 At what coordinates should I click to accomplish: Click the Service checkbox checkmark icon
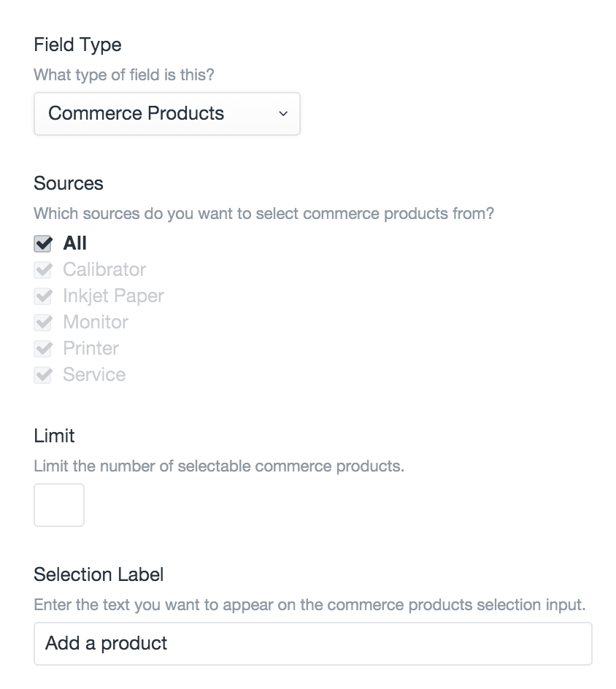pyautogui.click(x=42, y=374)
